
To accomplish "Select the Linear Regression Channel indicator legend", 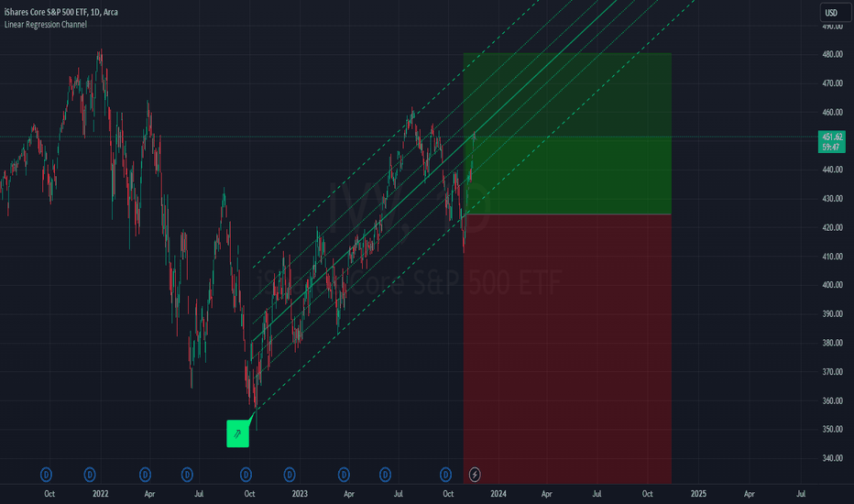I will (x=45, y=25).
